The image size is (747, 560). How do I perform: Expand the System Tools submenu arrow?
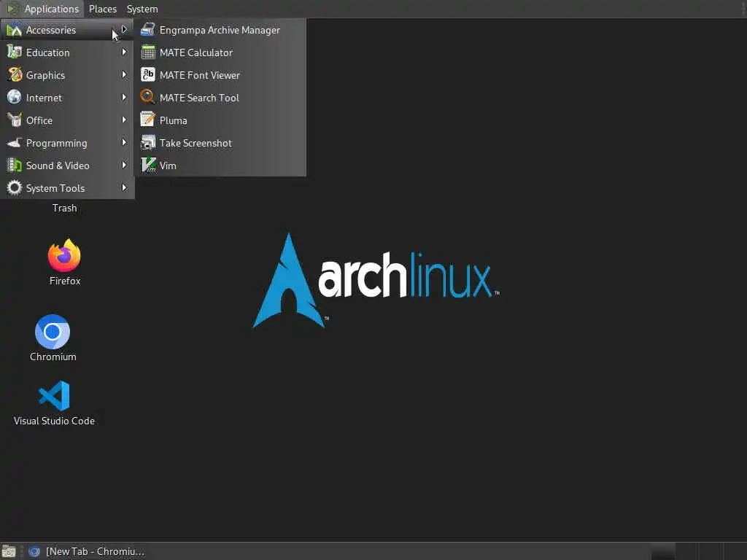(x=124, y=187)
